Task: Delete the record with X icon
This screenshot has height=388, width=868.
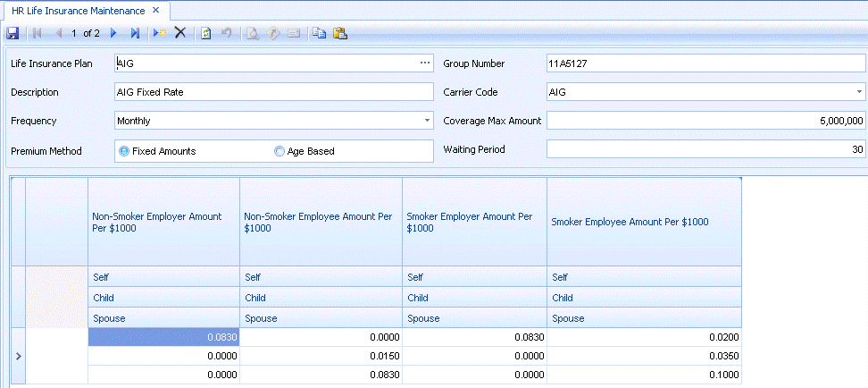Action: pos(179,33)
